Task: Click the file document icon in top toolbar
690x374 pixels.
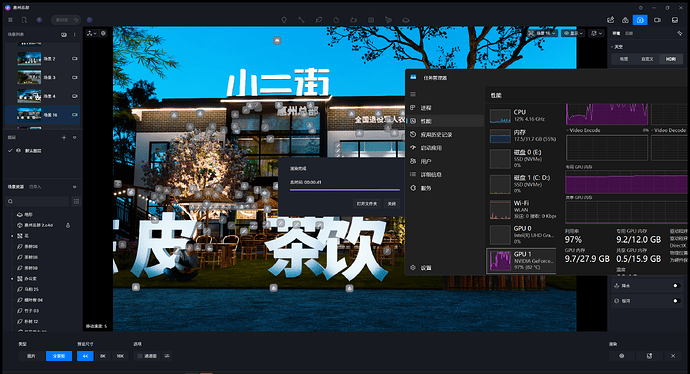Action: click(x=24, y=20)
